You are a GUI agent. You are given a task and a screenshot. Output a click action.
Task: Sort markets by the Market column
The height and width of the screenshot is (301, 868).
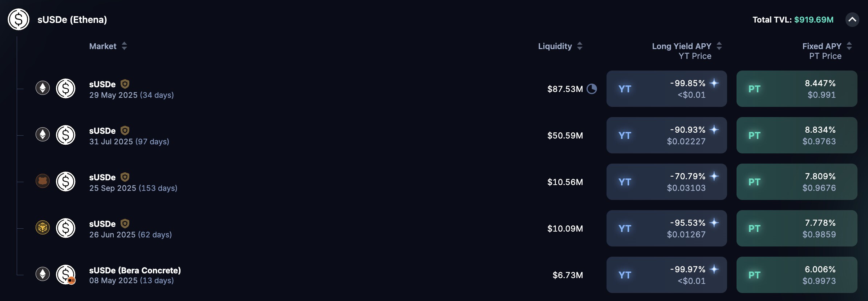tap(124, 46)
